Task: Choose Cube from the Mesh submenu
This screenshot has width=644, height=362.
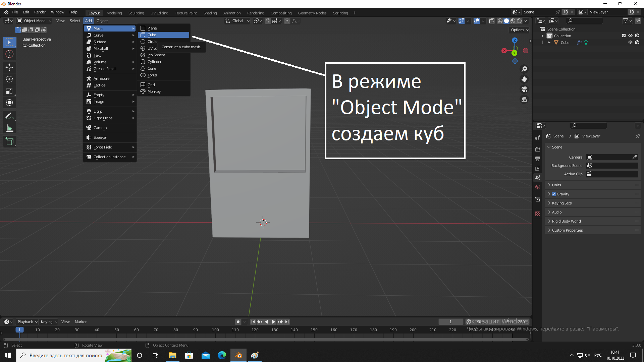Action: pyautogui.click(x=164, y=35)
